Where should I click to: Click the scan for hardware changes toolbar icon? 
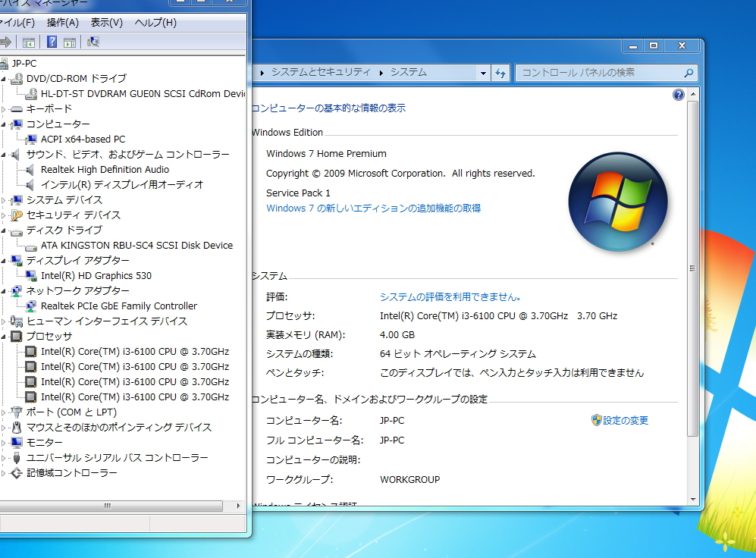click(93, 42)
